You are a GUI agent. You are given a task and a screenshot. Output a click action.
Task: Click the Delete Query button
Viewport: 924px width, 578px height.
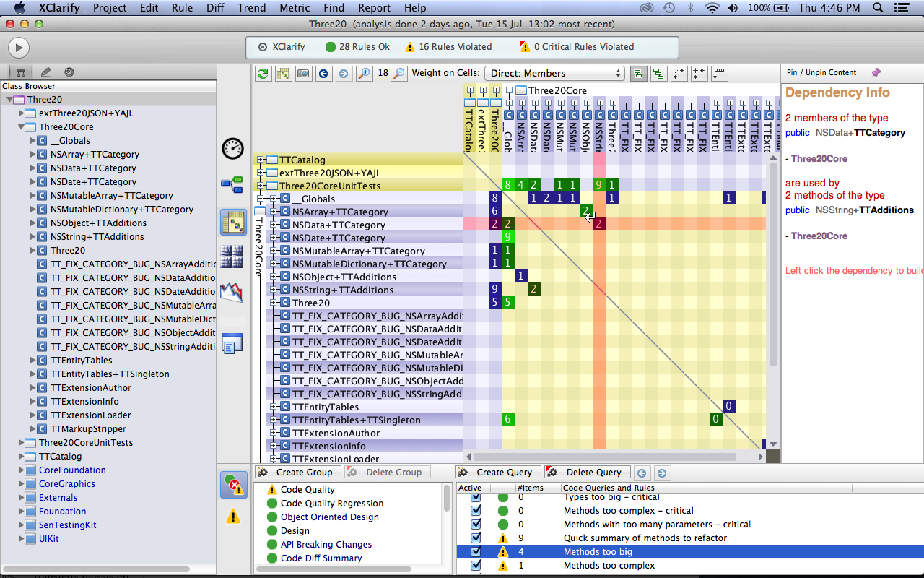pos(586,473)
